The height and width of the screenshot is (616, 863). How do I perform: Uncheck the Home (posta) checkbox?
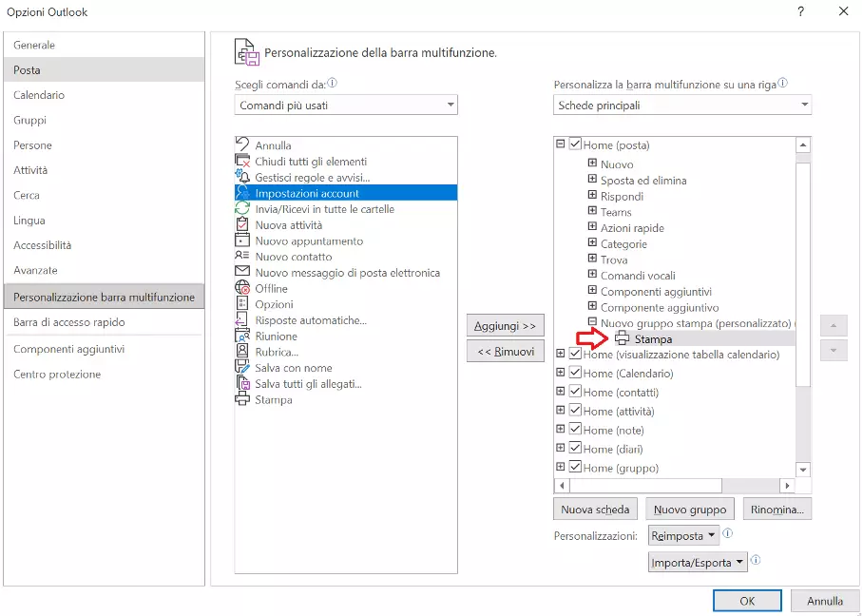(x=575, y=144)
